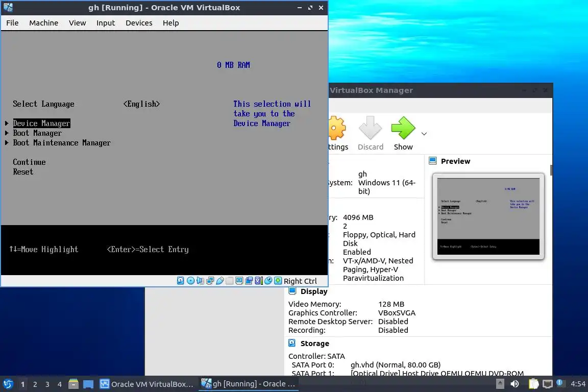This screenshot has width=588, height=392.
Task: Click the CPU virtualization status icon
Action: (258, 281)
